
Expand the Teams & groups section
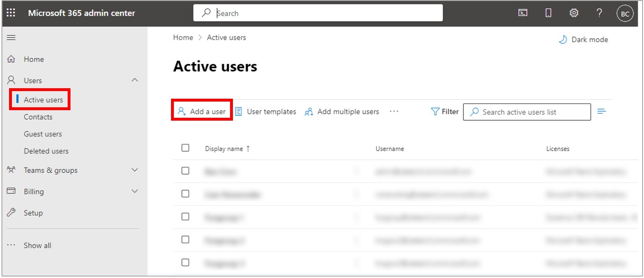click(x=135, y=170)
